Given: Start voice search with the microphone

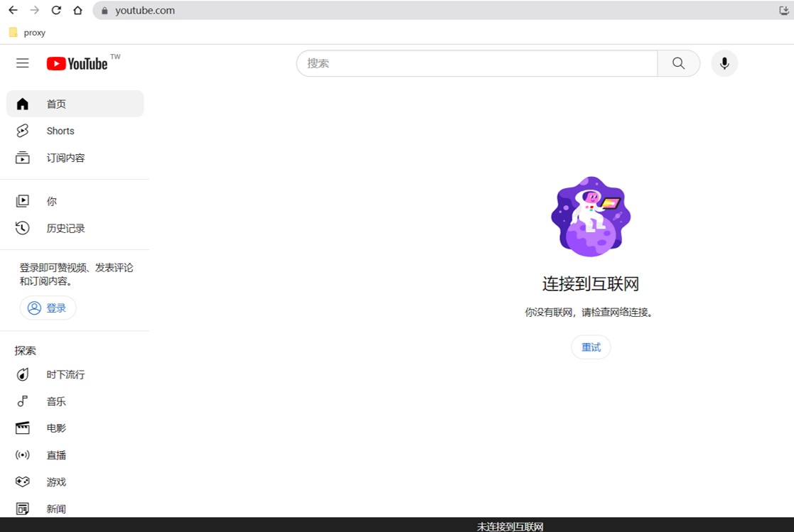Looking at the screenshot, I should click(724, 63).
